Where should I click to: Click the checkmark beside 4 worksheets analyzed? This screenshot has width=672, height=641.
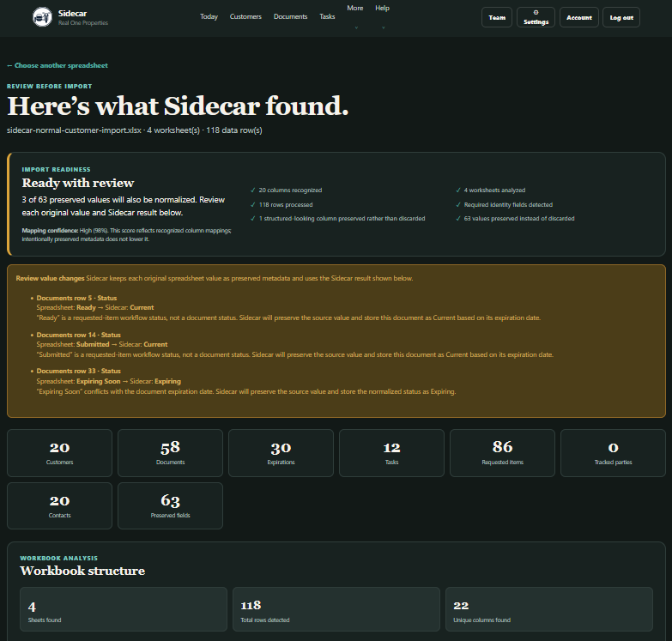coord(458,190)
